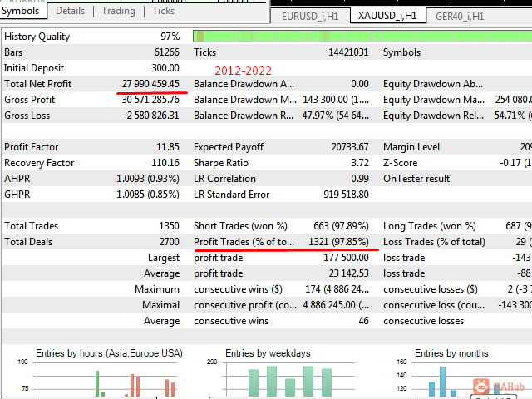
Task: Select largest profit trade value 177 500.00
Action: pyautogui.click(x=346, y=258)
